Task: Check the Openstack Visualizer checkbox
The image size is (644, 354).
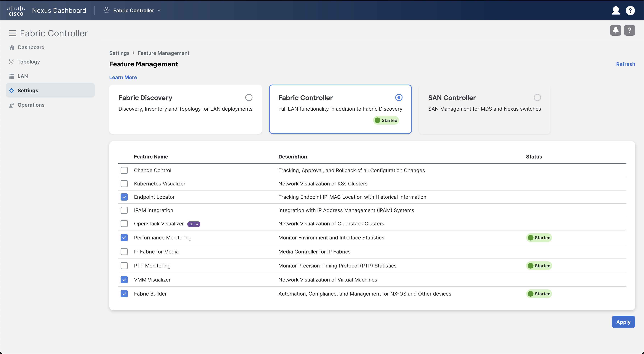Action: 124,224
